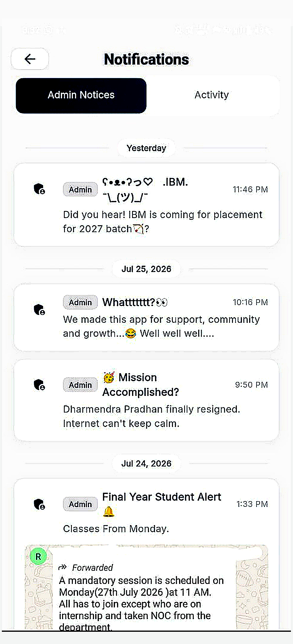Go back using the arrow button
Screen dimensions: 293x644
pos(30,59)
